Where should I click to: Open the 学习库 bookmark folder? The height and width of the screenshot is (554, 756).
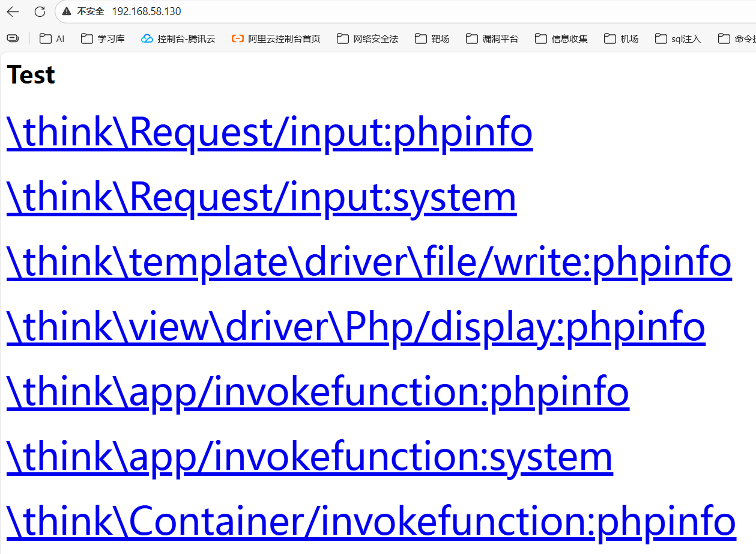coord(103,38)
